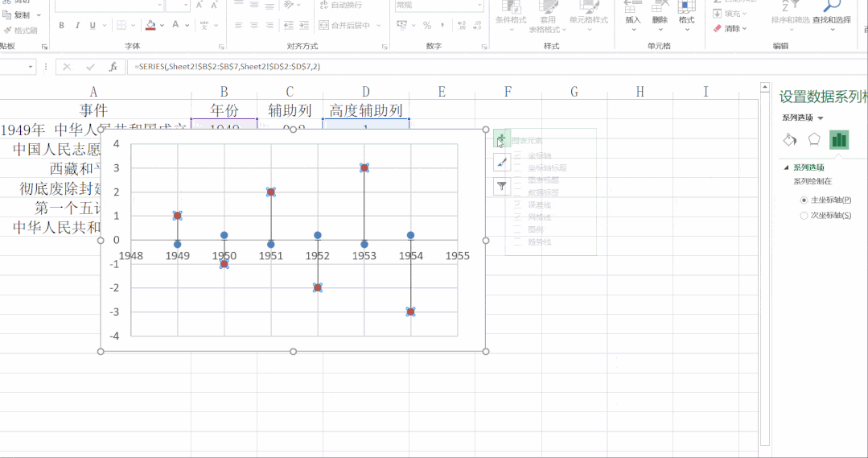
Task: Click the font color A button
Action: tap(175, 26)
